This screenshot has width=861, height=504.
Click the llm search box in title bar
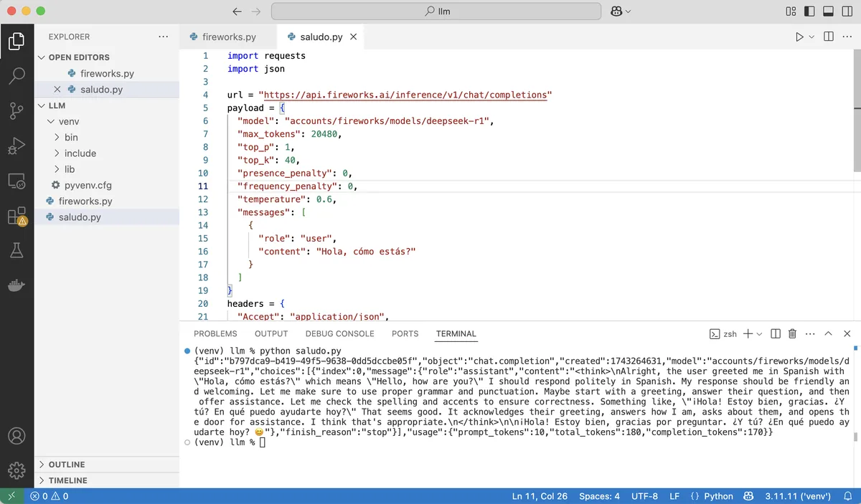(x=436, y=11)
